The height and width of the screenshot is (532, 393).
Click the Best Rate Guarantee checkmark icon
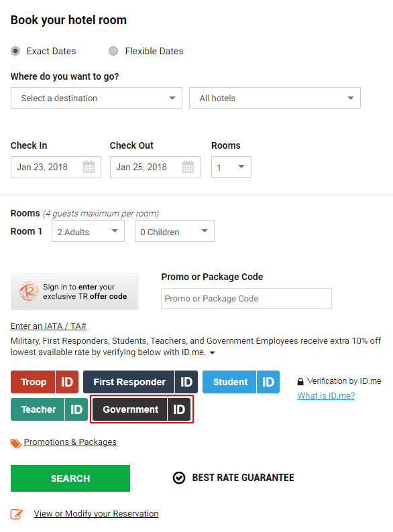pos(179,478)
